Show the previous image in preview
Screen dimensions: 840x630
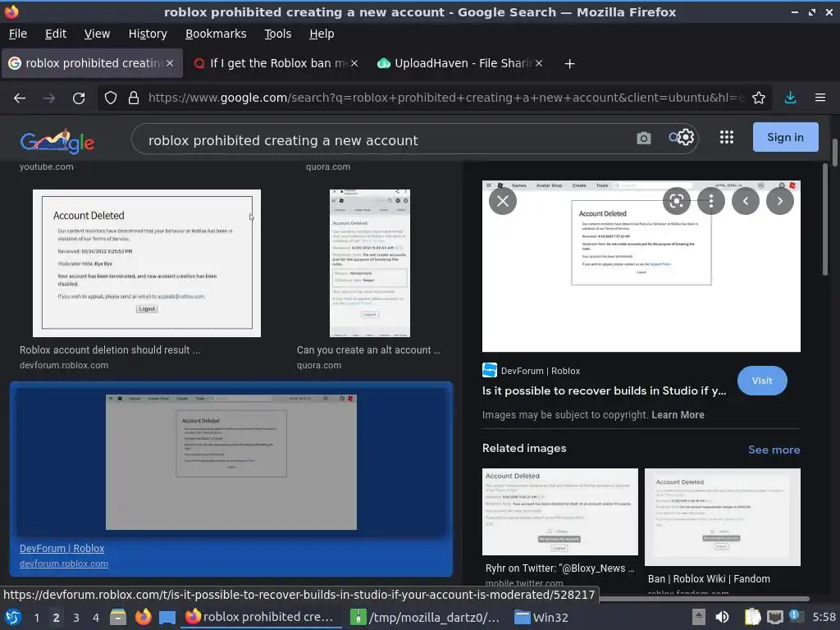coord(745,201)
